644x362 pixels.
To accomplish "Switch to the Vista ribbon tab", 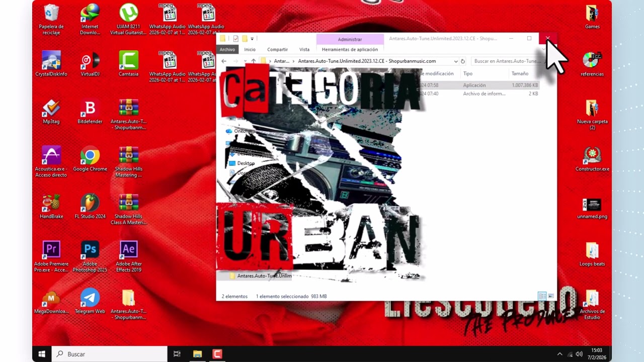I will pos(304,49).
